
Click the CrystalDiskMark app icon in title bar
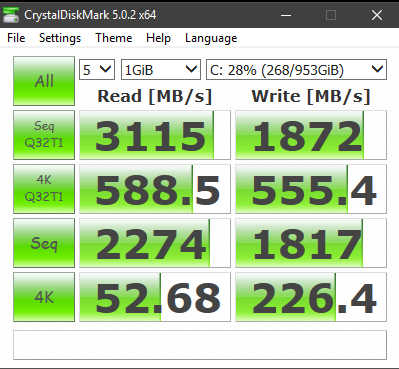pyautogui.click(x=11, y=15)
